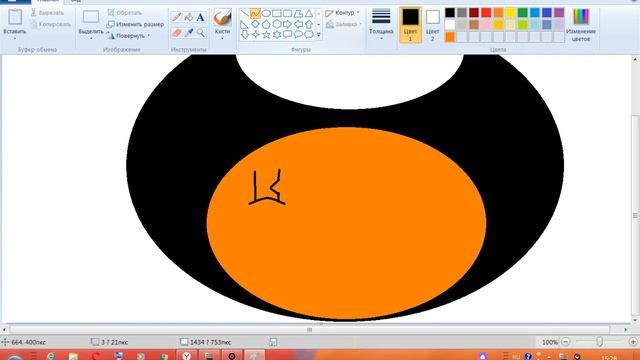This screenshot has height=360, width=640.
Task: Expand the shapes gallery more button
Action: [318, 35]
